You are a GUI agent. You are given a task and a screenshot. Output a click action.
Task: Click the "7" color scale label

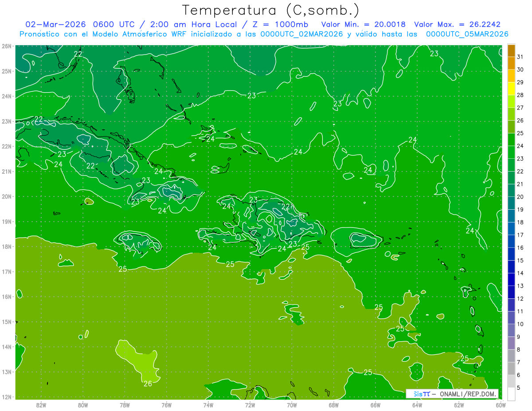pos(519,363)
